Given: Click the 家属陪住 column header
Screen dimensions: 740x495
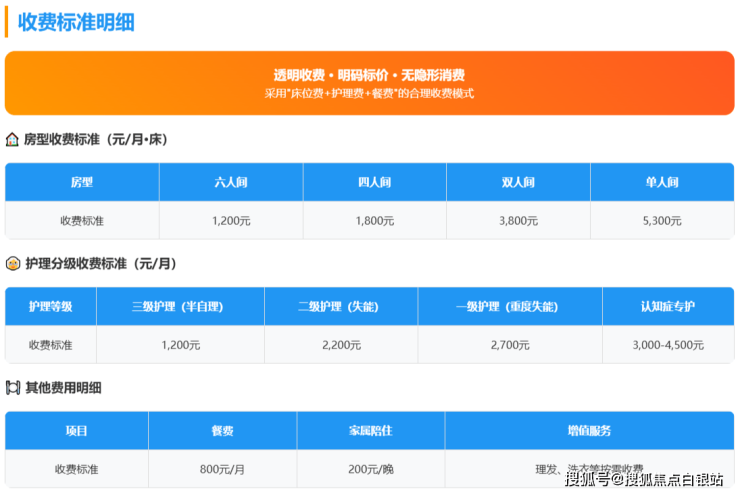Looking at the screenshot, I should 370,430.
